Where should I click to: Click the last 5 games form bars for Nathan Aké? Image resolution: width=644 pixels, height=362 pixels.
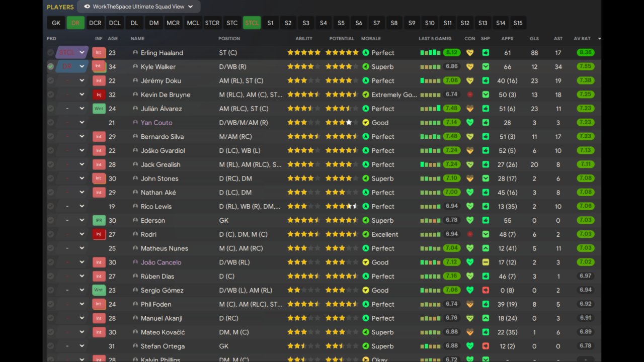coord(431,192)
